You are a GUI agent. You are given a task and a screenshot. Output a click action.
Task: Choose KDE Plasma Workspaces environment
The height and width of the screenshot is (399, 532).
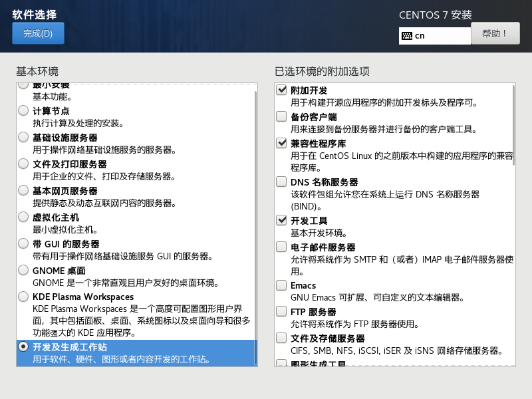23,297
